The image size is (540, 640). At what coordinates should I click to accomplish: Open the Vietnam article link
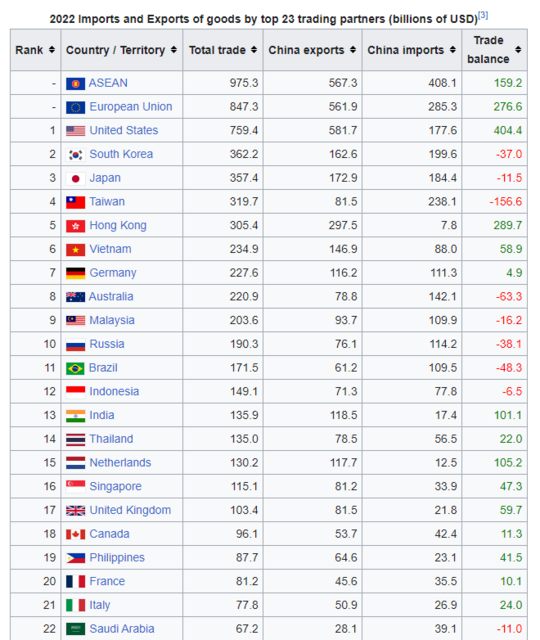(110, 249)
